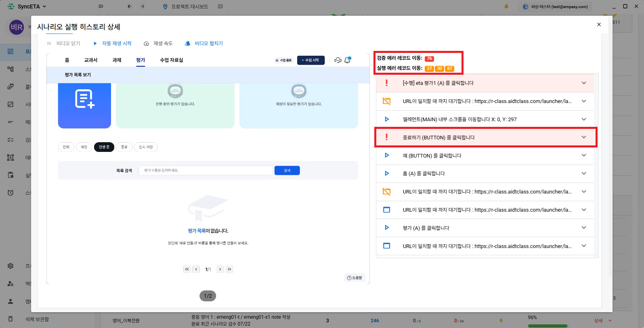
Task: Jump to execution error record 87
Action: tap(449, 69)
